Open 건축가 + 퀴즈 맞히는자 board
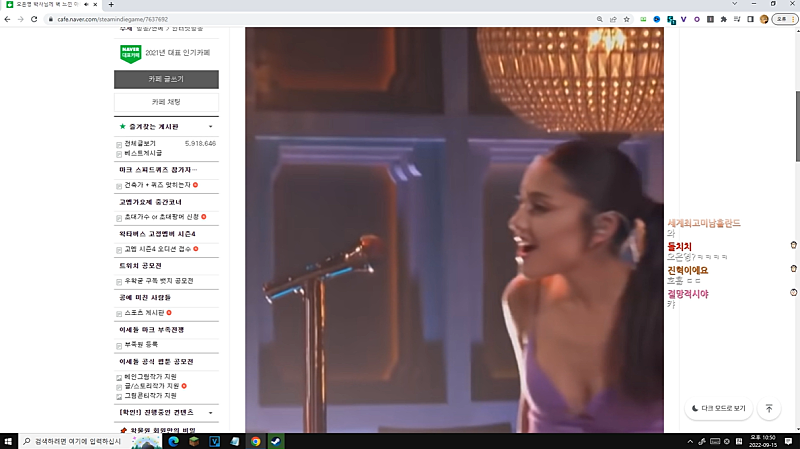The image size is (800, 449). pyautogui.click(x=157, y=185)
